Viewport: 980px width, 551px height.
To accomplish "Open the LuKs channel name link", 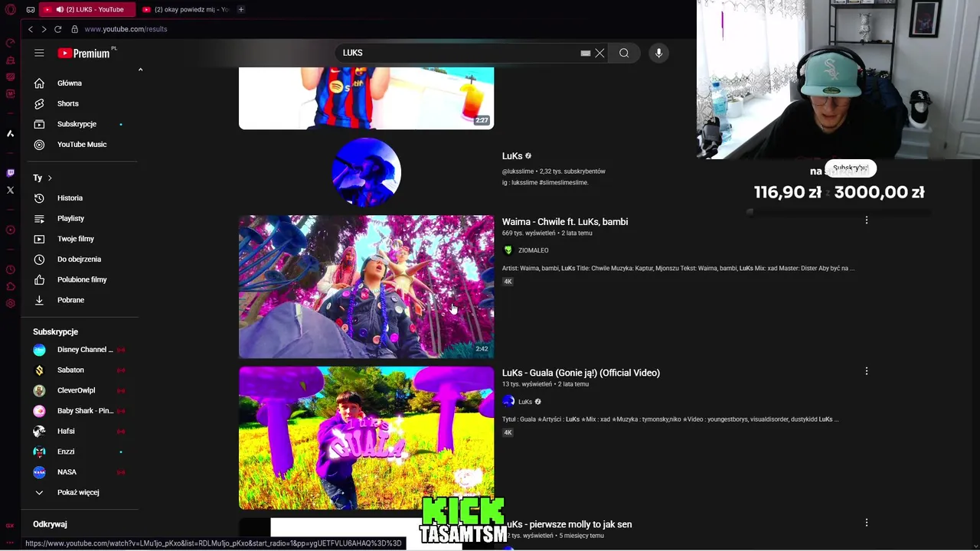I will 512,156.
